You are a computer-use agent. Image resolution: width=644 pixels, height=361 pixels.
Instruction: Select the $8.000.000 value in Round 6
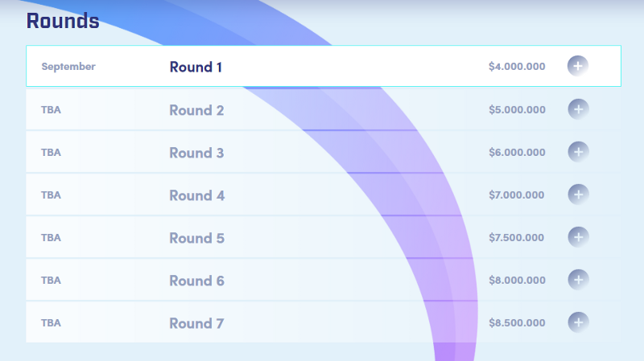pos(517,281)
